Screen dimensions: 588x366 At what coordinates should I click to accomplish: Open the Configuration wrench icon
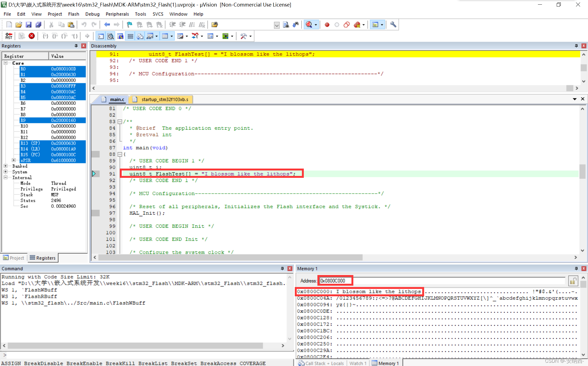[x=393, y=25]
